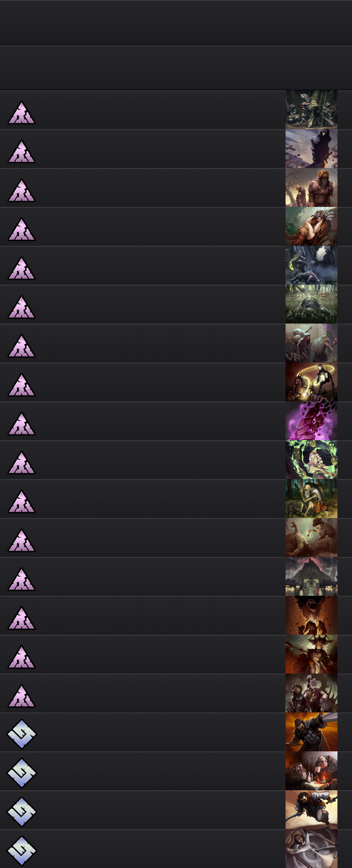Select blue diamond icon next to swordsman on orange background
Viewport: 352px width, 868px height.
pos(22,734)
